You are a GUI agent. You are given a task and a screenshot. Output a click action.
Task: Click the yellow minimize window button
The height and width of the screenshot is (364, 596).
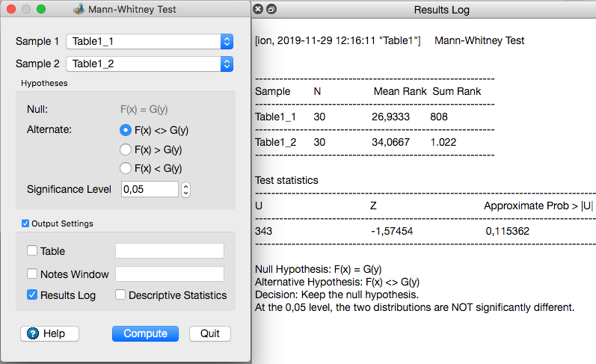pos(26,9)
